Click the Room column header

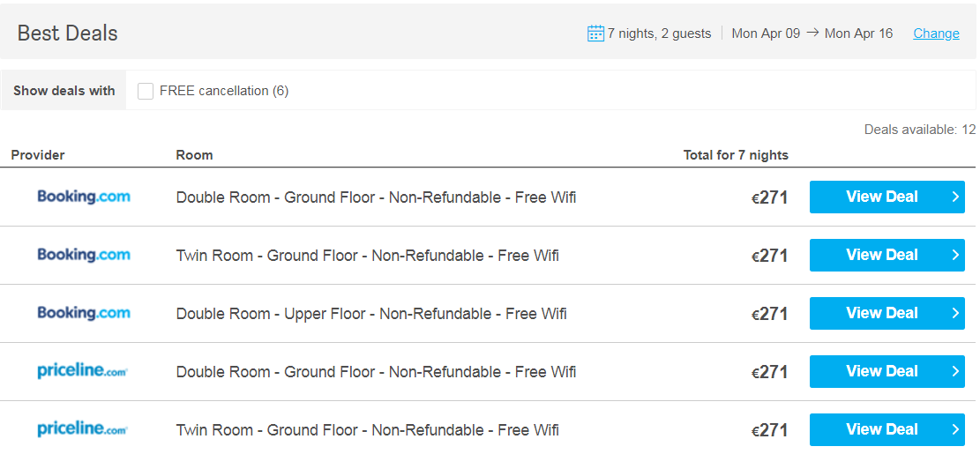pyautogui.click(x=194, y=155)
